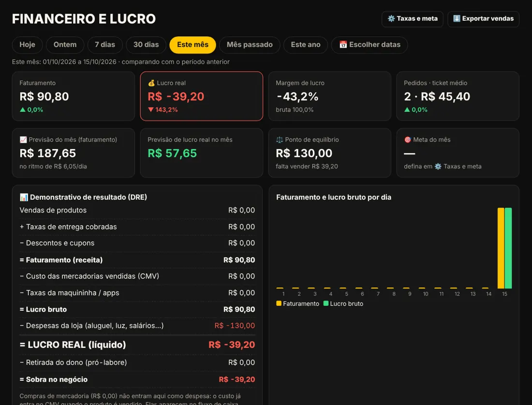Click Custo das mercadorias vendidas (CMV) row
The width and height of the screenshot is (532, 405).
coord(137,276)
